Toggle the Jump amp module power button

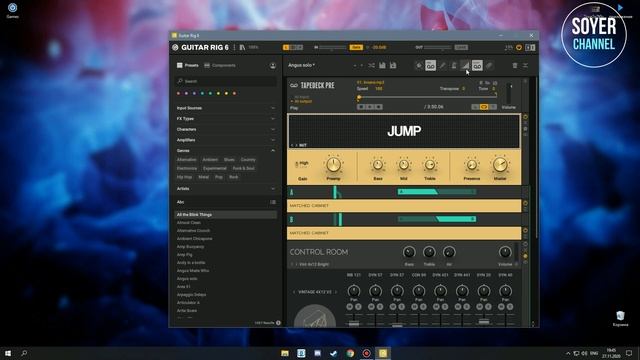(x=525, y=118)
